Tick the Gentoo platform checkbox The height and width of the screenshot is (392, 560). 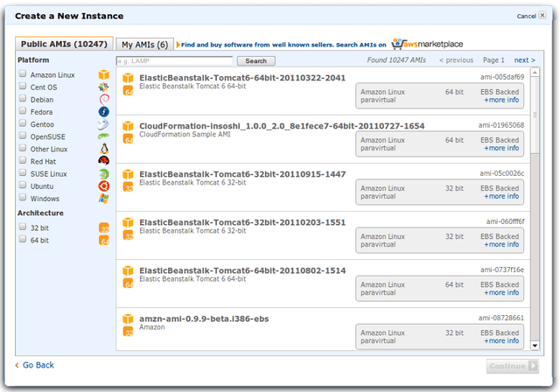coord(23,124)
